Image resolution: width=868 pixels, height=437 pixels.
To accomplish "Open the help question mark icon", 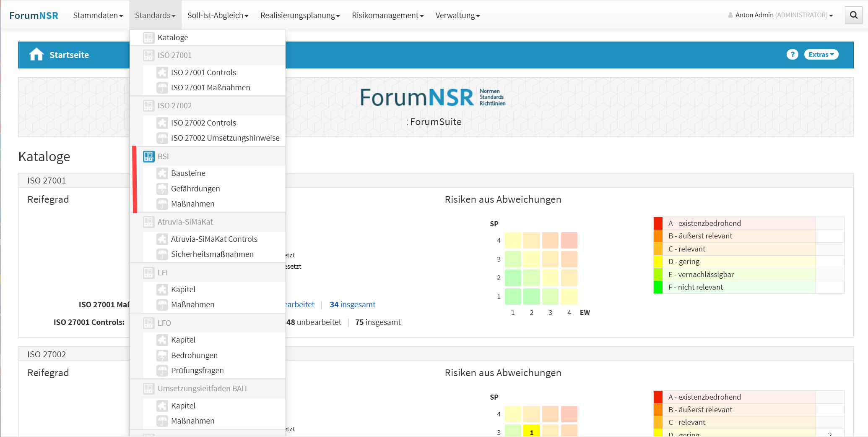I will 792,55.
